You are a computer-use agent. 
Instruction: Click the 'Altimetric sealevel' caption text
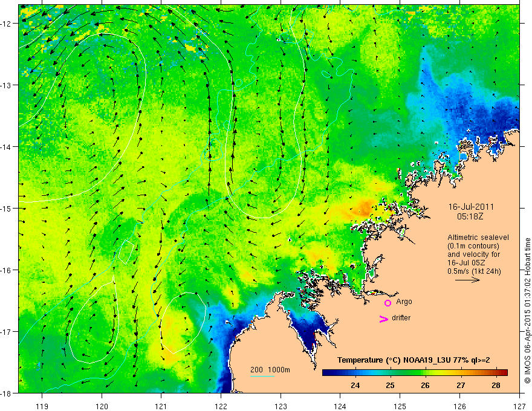click(478, 238)
